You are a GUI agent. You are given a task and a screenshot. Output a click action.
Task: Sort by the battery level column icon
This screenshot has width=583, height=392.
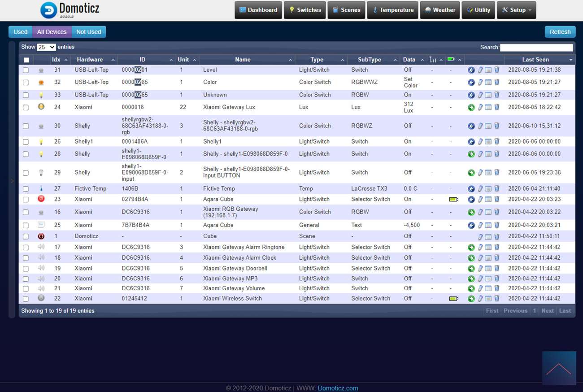click(451, 59)
